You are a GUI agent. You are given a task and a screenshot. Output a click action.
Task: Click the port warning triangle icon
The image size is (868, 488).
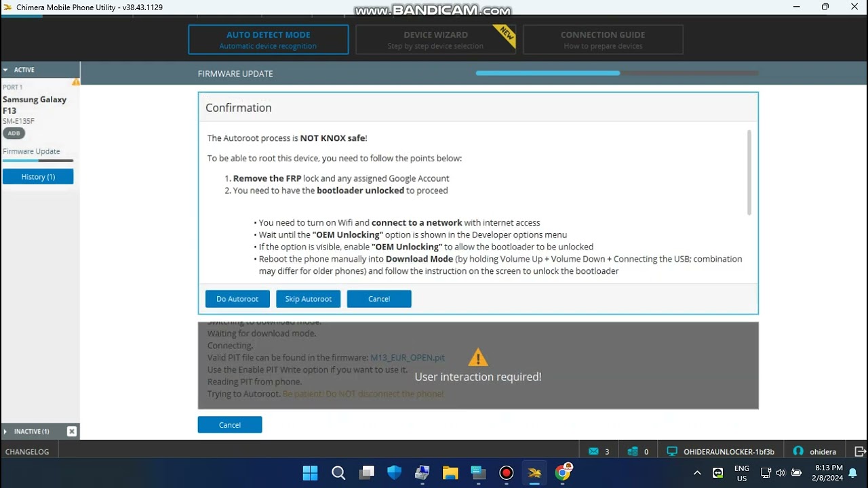click(x=76, y=82)
